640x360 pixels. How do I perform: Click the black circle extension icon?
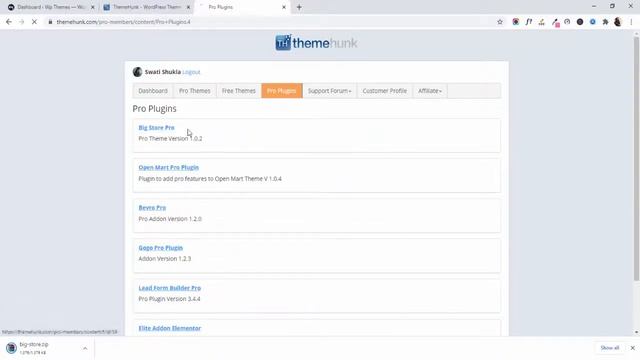580,22
